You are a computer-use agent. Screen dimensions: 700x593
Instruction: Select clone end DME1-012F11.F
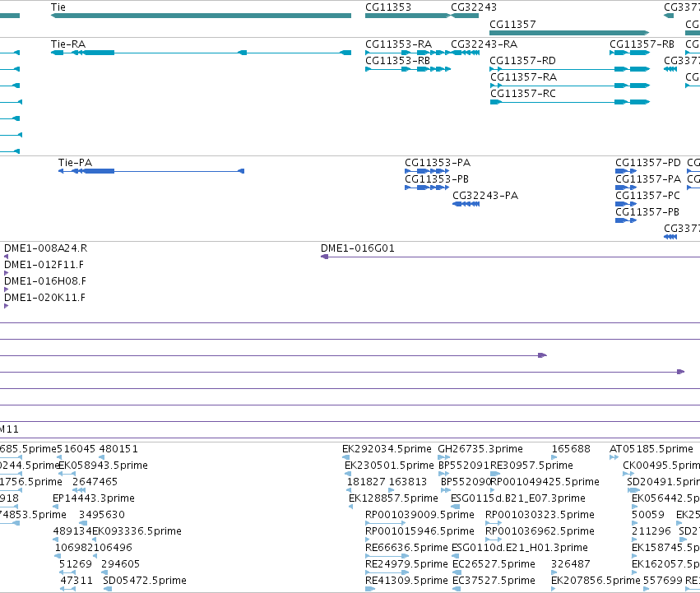click(x=44, y=265)
